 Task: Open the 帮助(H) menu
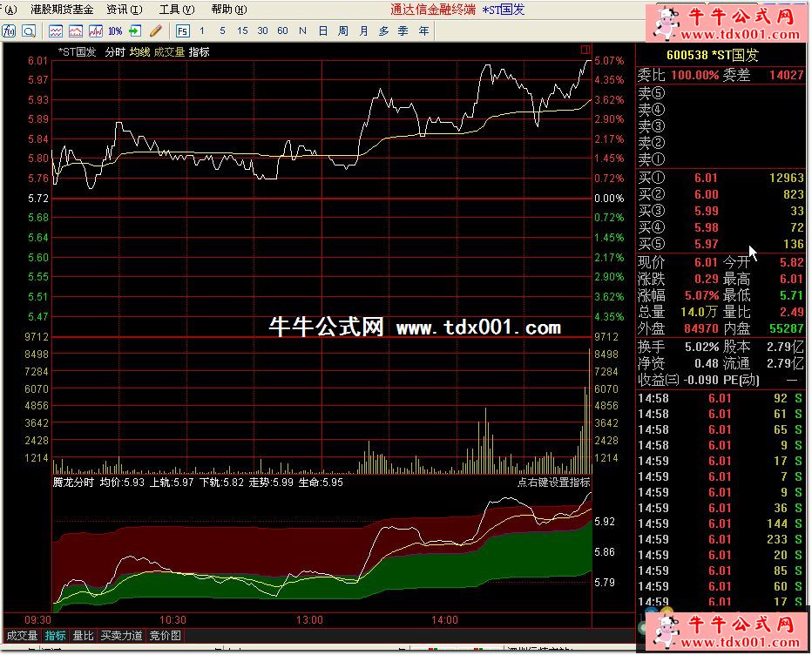click(229, 10)
